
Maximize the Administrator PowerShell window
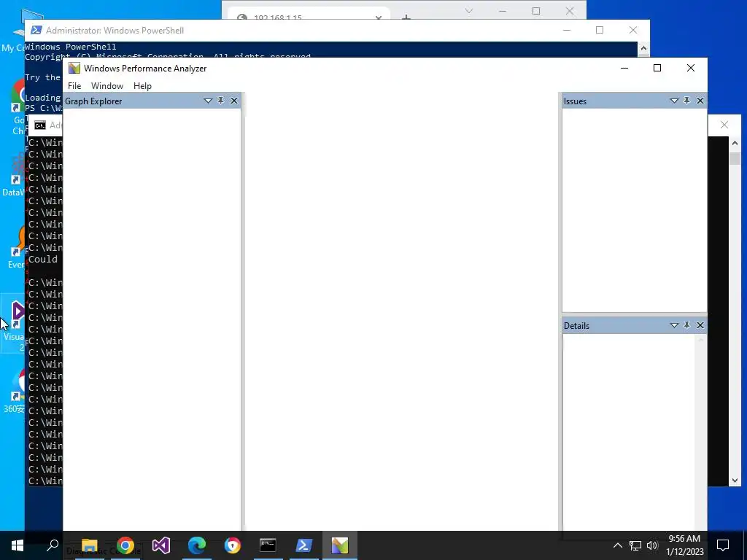click(600, 30)
